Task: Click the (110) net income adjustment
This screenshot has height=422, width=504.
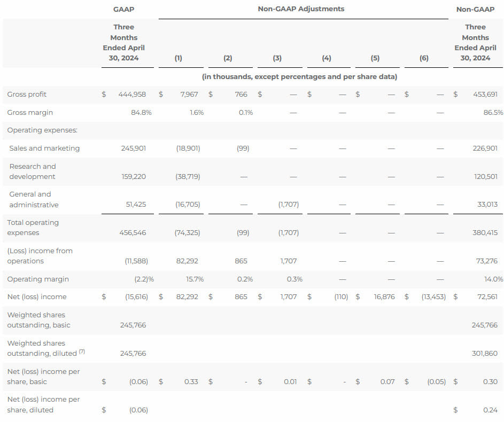Action: [341, 297]
